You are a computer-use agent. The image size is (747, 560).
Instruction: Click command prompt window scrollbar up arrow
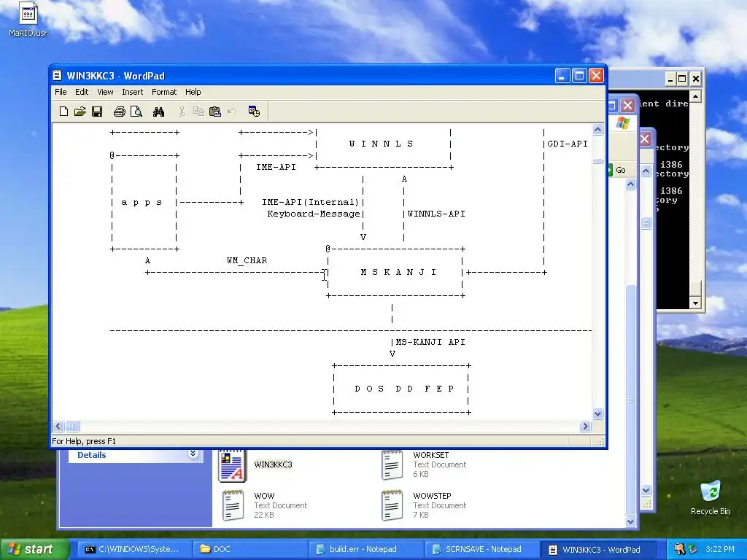point(695,97)
